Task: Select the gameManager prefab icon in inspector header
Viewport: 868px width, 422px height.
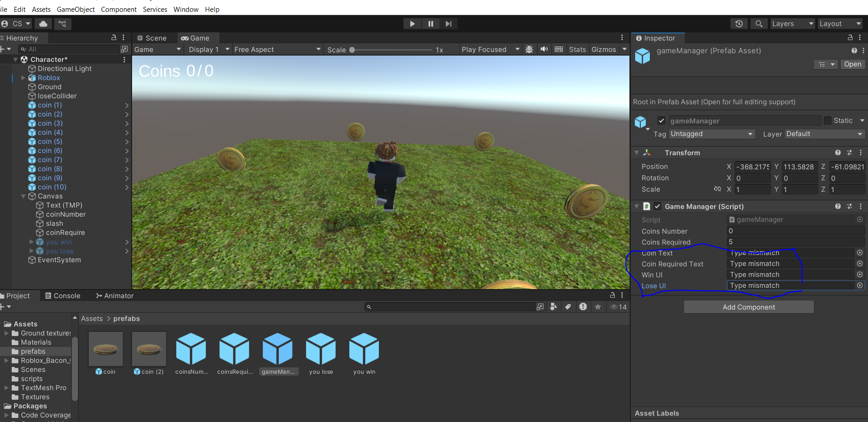Action: [643, 56]
